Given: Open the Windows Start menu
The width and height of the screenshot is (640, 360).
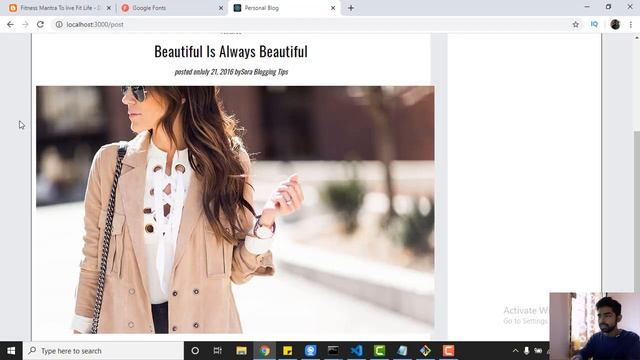Looking at the screenshot, I should (x=11, y=351).
